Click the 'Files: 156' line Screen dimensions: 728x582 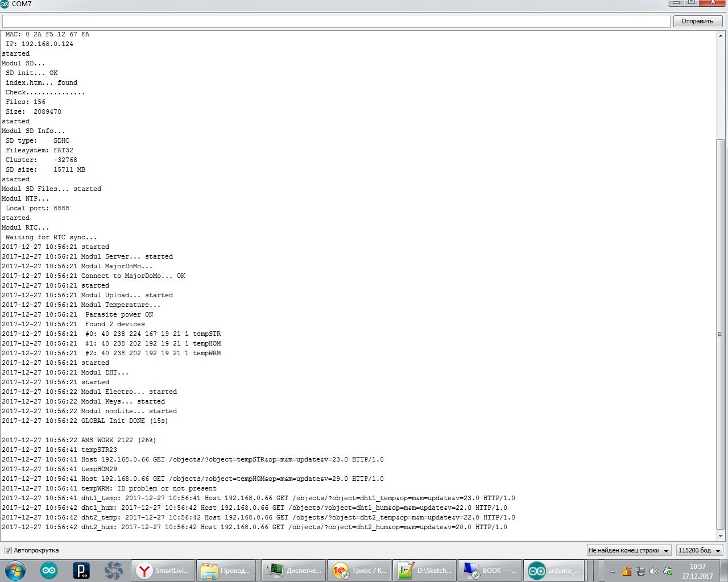[26, 102]
